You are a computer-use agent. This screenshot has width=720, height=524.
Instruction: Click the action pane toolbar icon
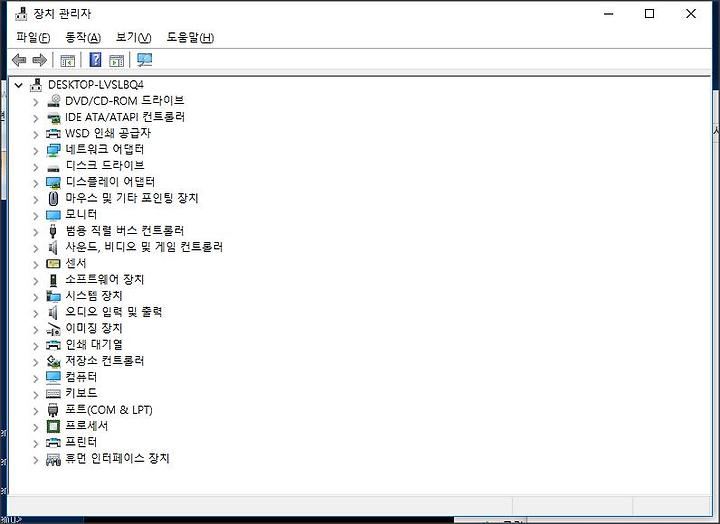[x=117, y=60]
